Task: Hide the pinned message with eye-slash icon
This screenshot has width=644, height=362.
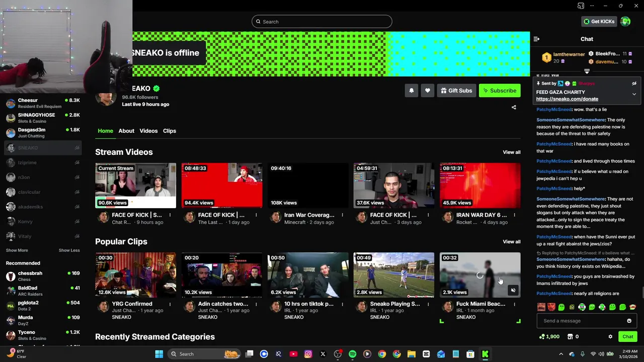Action: coord(634,83)
